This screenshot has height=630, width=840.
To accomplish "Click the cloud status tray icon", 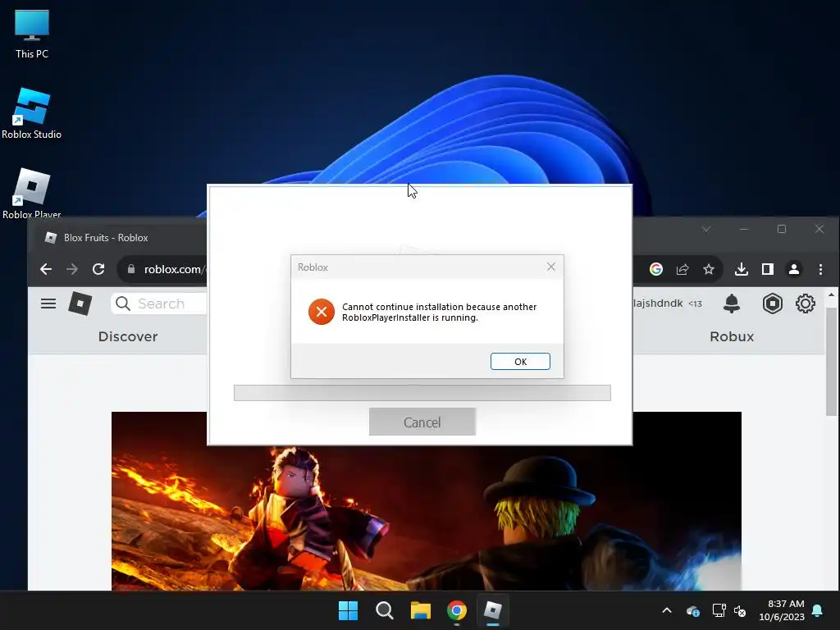I will [x=692, y=610].
